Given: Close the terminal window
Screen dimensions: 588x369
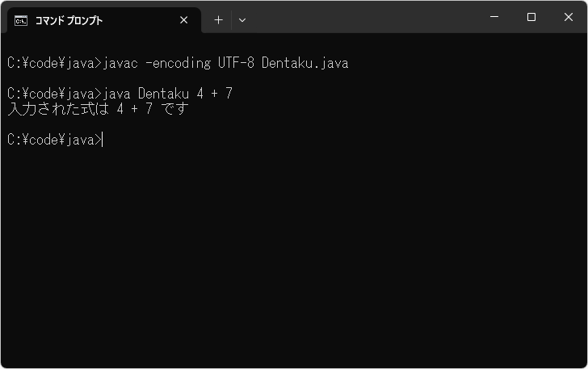Looking at the screenshot, I should point(569,17).
